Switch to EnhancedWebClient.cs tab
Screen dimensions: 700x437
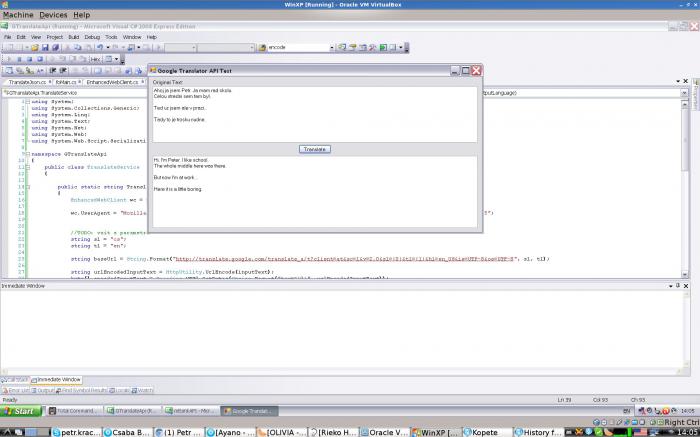[114, 82]
